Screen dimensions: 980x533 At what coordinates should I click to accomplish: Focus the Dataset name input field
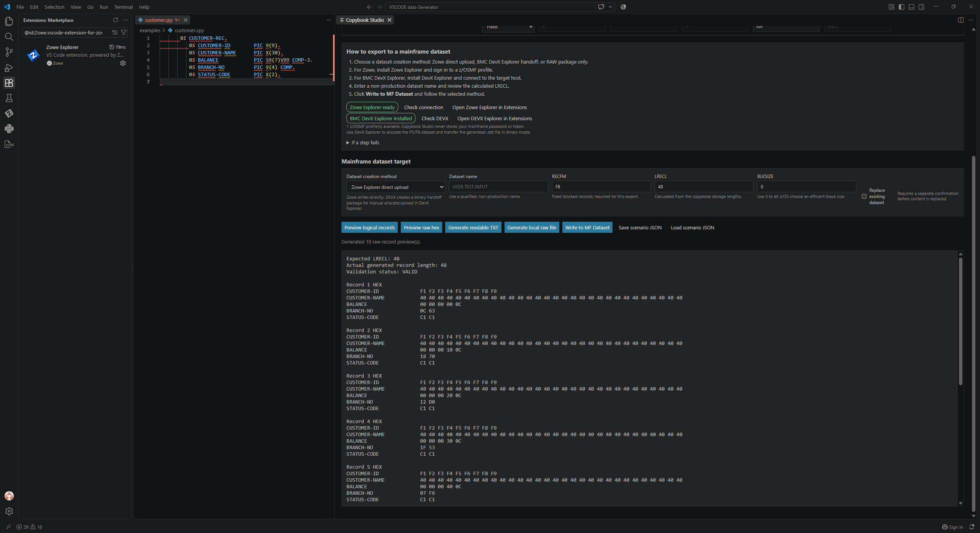[498, 186]
